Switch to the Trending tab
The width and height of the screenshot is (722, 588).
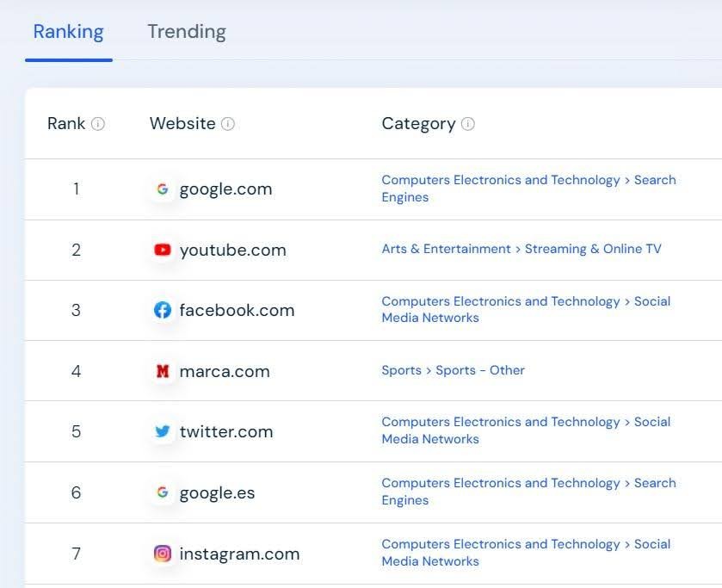(x=187, y=32)
